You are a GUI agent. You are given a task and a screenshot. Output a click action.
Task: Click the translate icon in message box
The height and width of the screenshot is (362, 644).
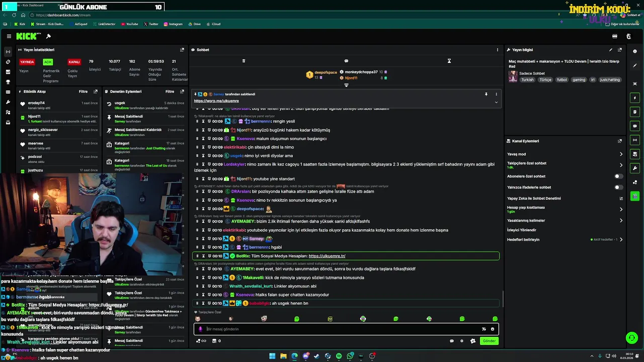484,329
